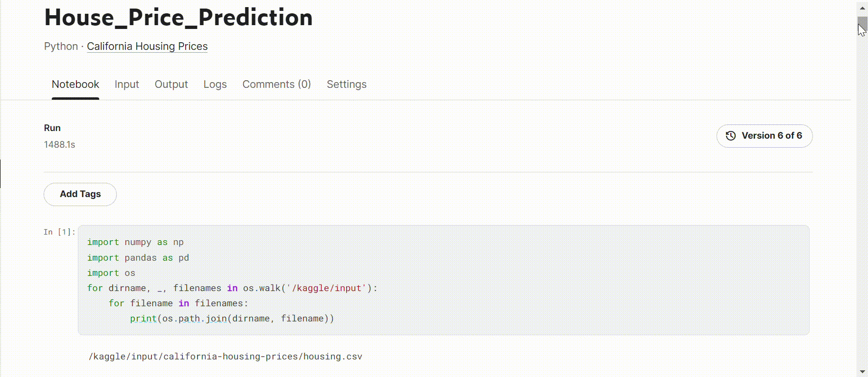Click the print statement in code cell
The height and width of the screenshot is (377, 868).
(232, 319)
